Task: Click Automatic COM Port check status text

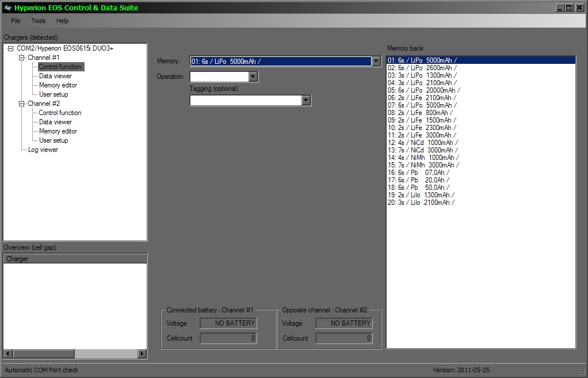Action: (x=41, y=370)
